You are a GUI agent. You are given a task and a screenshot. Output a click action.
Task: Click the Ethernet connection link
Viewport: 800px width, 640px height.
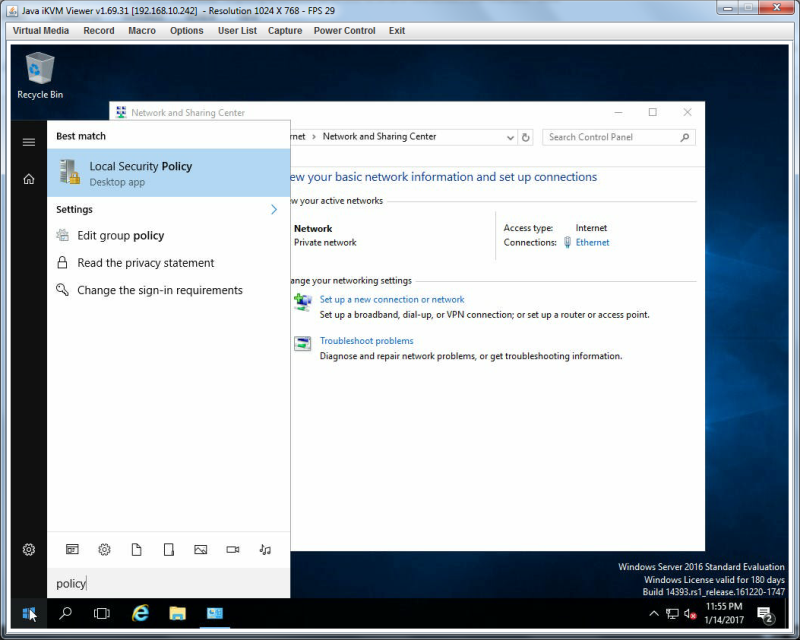[592, 242]
